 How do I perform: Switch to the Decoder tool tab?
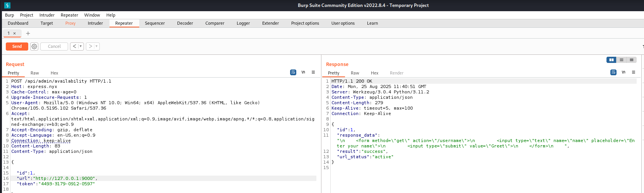185,23
